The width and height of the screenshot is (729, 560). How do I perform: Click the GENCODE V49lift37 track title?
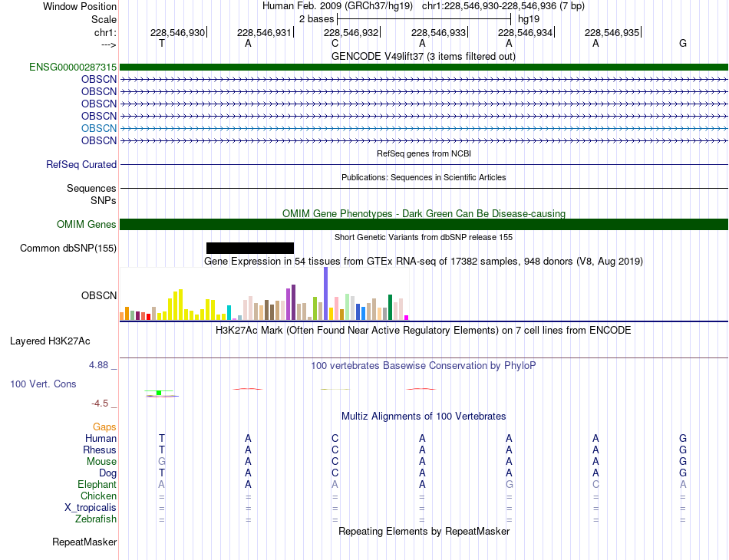(424, 57)
